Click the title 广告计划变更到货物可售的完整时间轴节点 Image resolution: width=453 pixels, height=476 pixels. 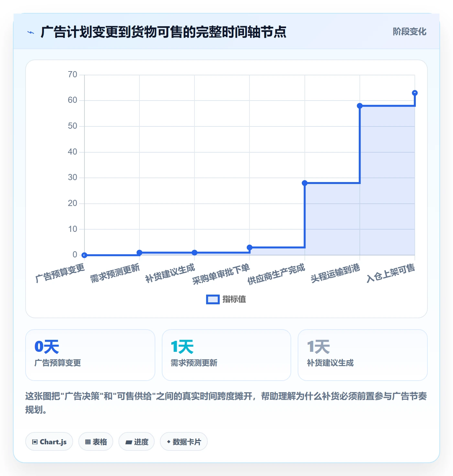pyautogui.click(x=163, y=32)
